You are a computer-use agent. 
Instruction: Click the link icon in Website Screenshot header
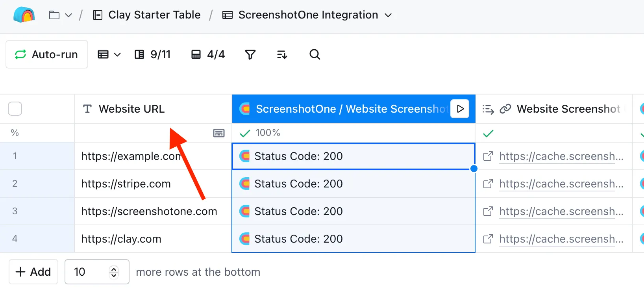pyautogui.click(x=505, y=109)
